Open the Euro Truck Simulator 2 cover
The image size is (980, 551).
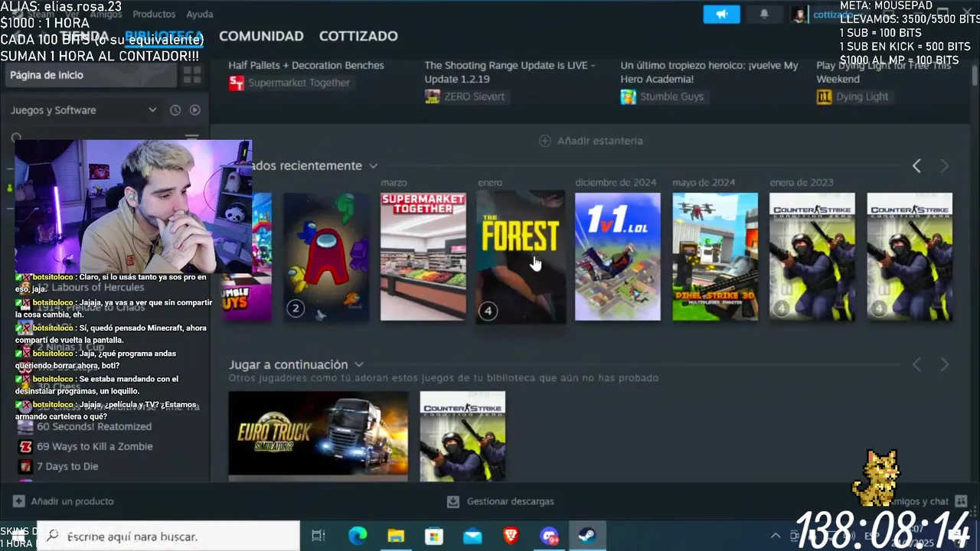(x=318, y=435)
